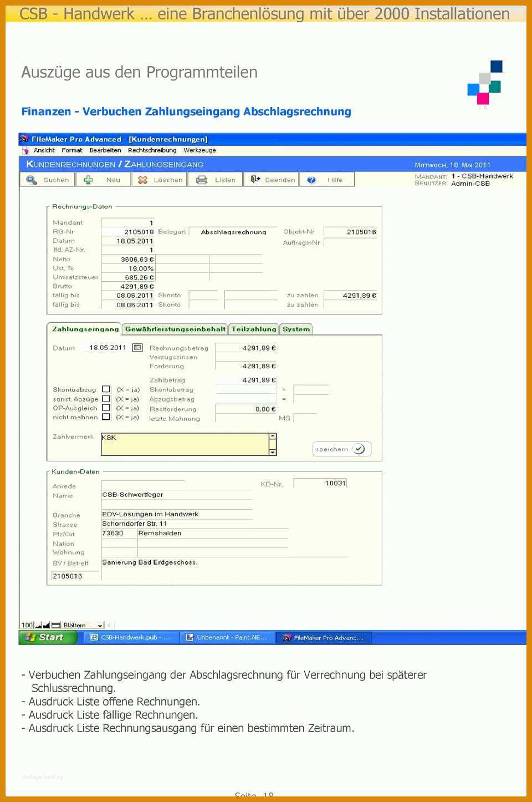The width and height of the screenshot is (532, 802).
Task: Open the Rechtschreibung menu
Action: click(x=152, y=150)
